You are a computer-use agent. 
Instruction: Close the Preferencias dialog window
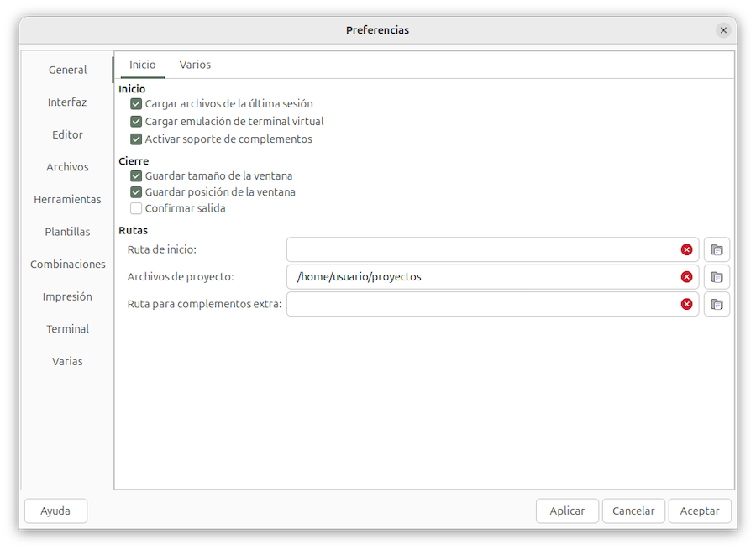[x=722, y=30]
